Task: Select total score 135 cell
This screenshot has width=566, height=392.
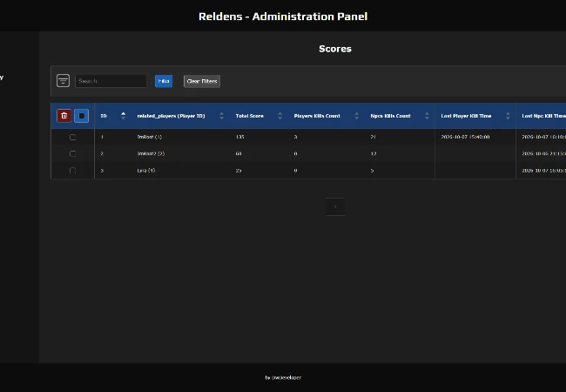Action: (239, 137)
